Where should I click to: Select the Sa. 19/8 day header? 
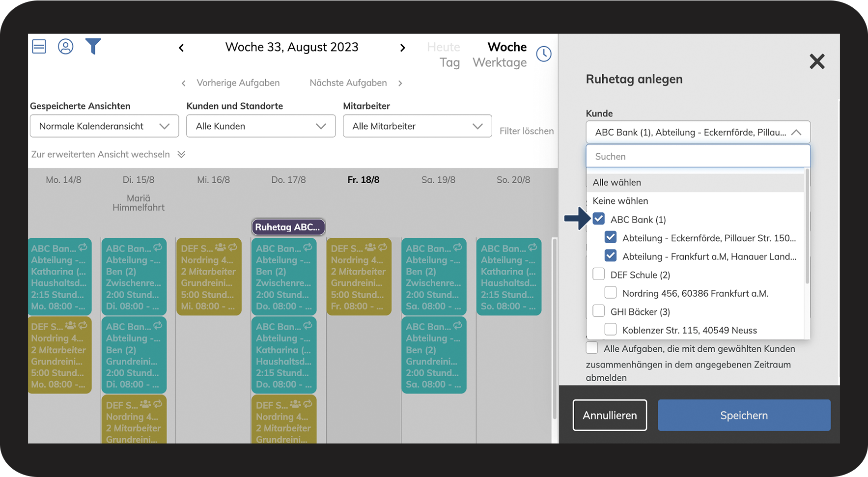point(438,180)
